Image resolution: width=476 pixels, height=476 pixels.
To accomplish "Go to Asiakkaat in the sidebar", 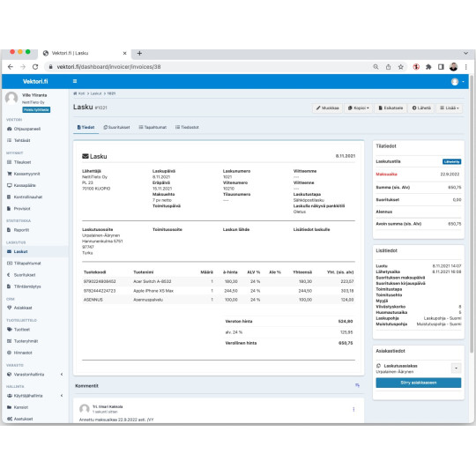I will (x=19, y=308).
